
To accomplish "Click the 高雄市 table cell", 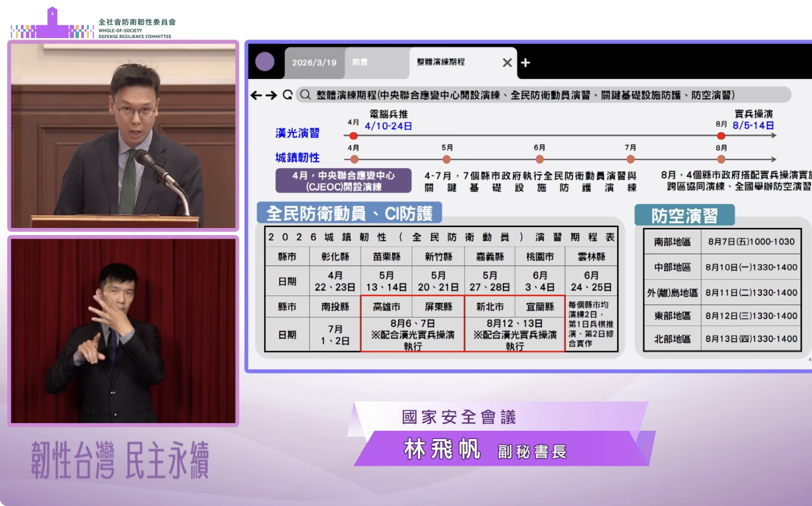I will (386, 307).
